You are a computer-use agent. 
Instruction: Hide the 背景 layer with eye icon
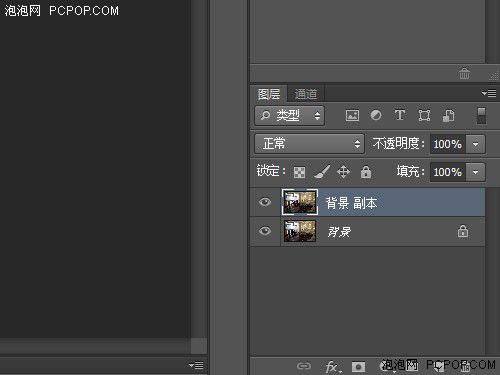click(x=265, y=231)
